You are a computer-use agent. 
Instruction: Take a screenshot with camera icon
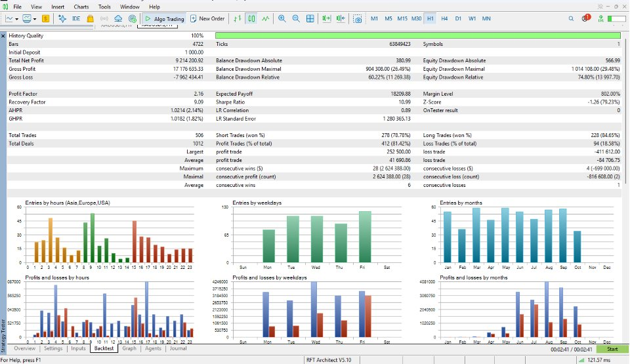[357, 19]
